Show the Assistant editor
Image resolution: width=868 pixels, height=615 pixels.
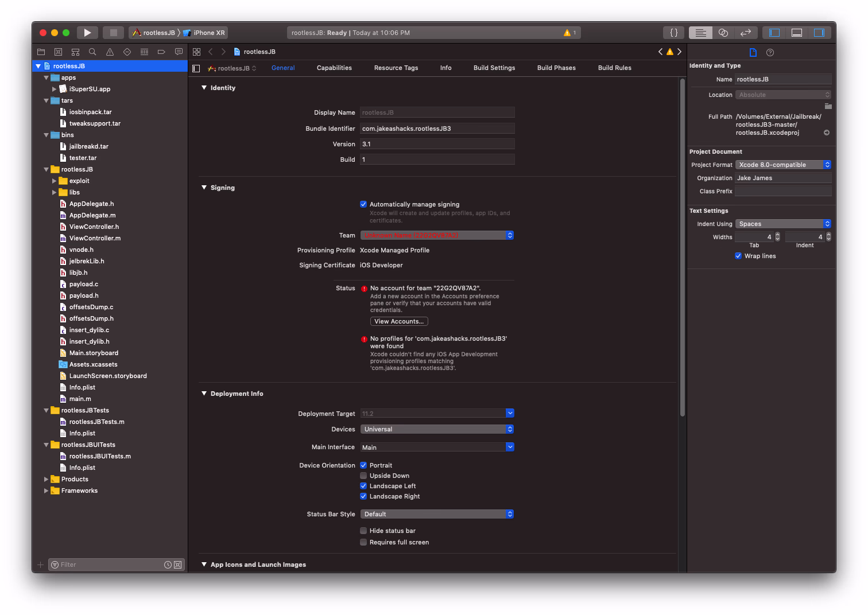coord(723,33)
